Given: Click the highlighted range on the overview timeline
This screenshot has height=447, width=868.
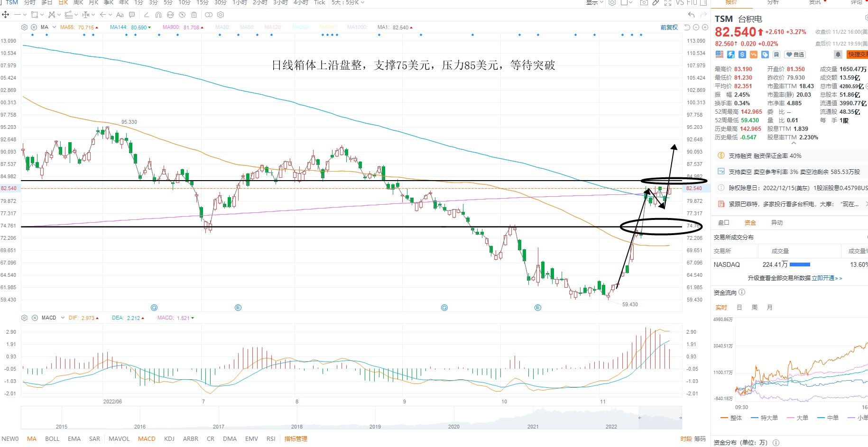Looking at the screenshot, I should tap(660, 418).
